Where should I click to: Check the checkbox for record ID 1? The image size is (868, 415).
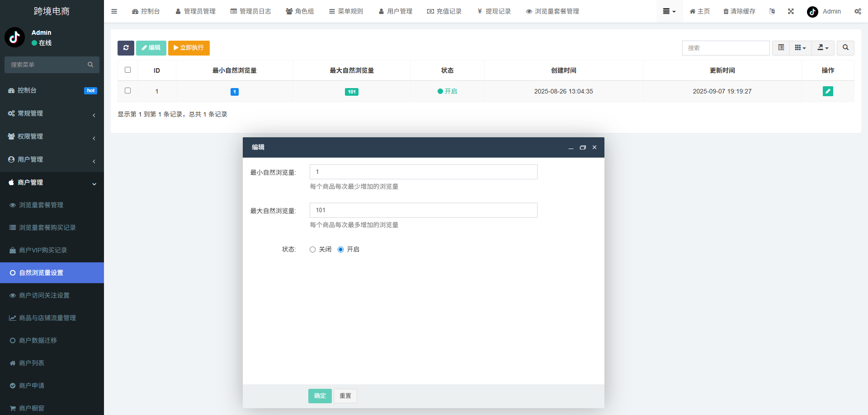pyautogui.click(x=127, y=90)
